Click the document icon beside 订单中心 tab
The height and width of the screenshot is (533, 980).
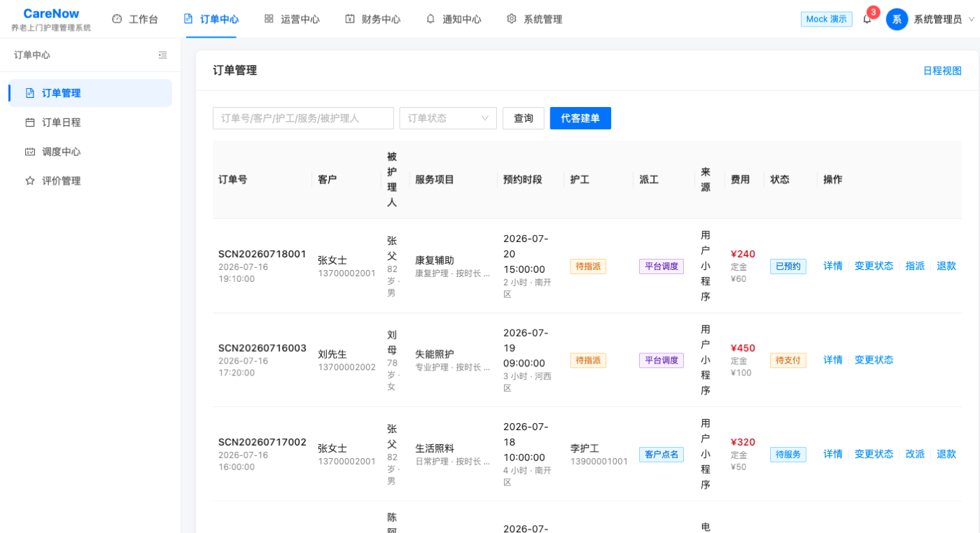(x=188, y=19)
